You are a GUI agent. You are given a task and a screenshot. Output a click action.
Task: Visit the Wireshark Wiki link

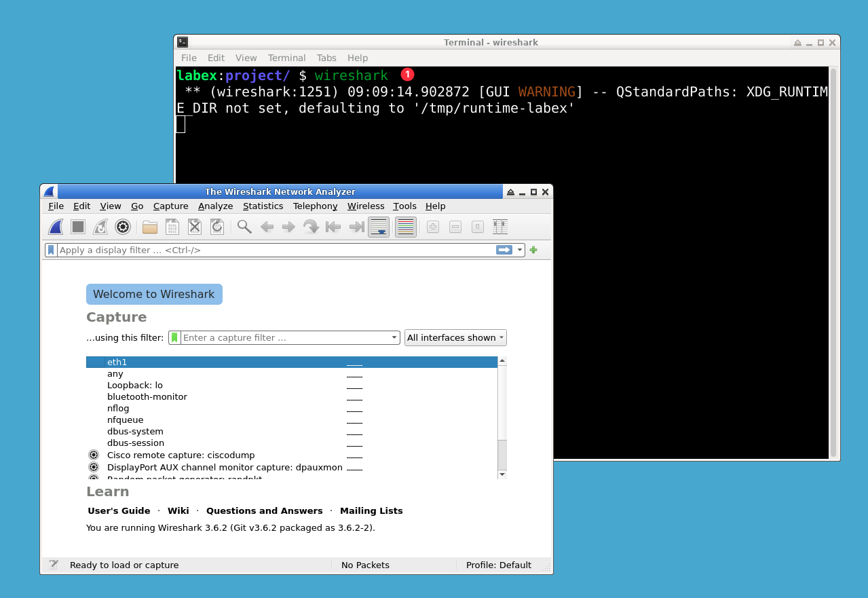point(178,510)
